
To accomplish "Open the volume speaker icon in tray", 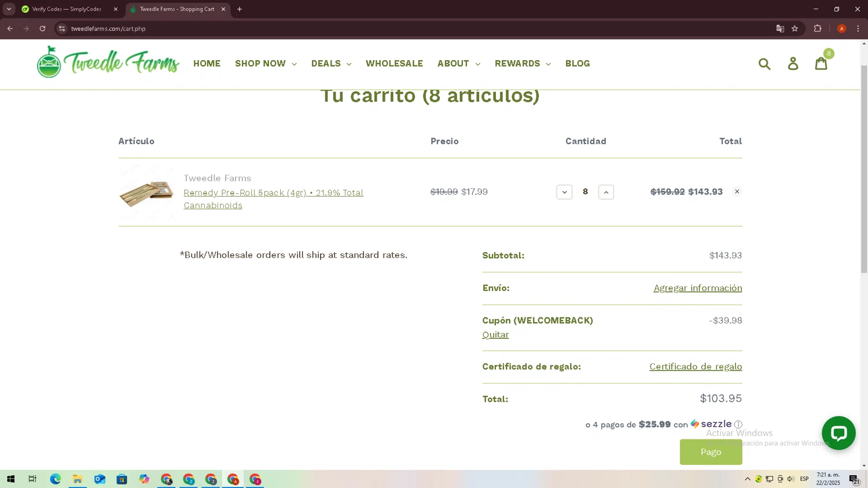I will [x=791, y=479].
